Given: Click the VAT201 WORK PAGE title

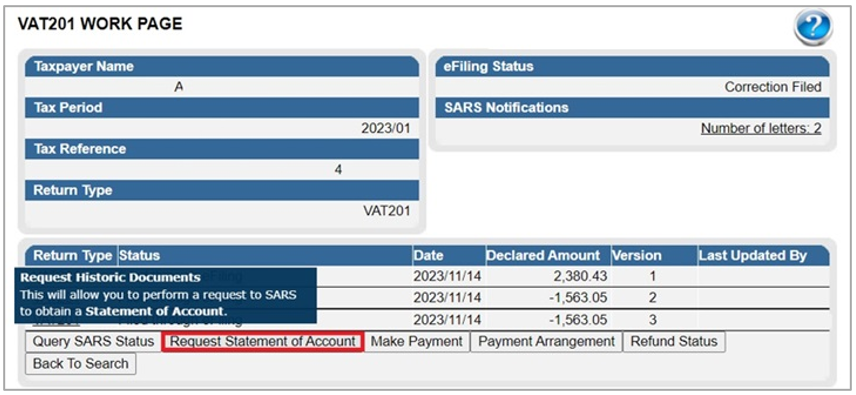Looking at the screenshot, I should pos(100,23).
